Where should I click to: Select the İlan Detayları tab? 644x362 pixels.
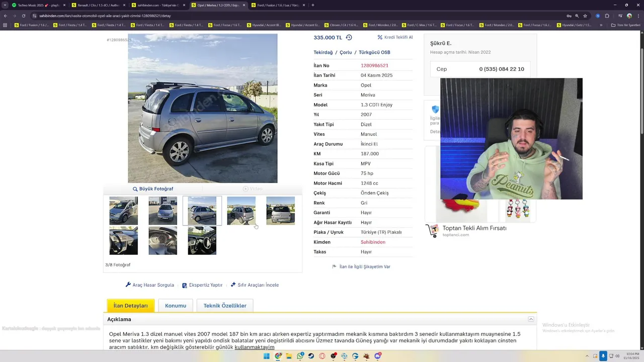point(131,306)
